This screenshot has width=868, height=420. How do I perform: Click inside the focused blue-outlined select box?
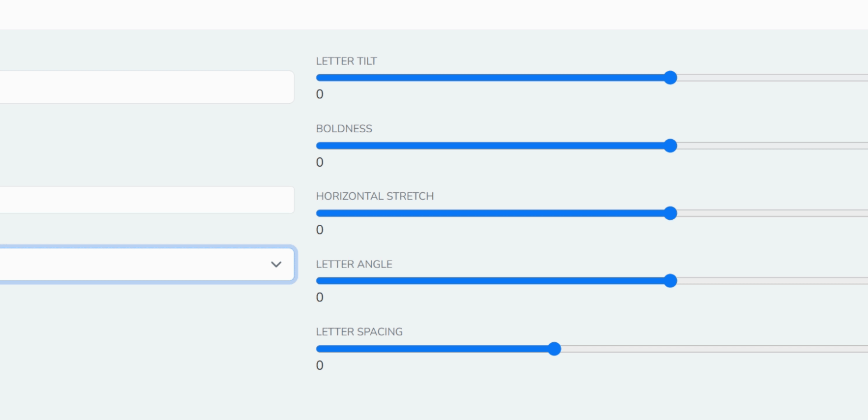[x=135, y=264]
